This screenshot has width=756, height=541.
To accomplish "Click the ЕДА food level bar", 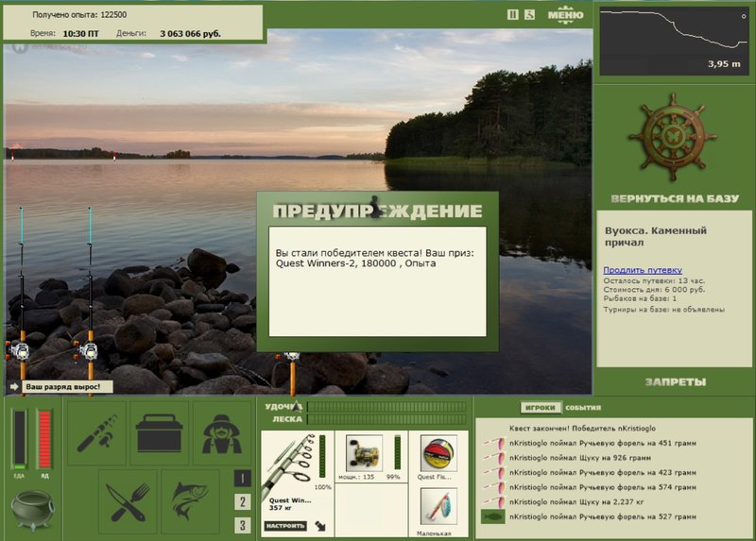I will 20,439.
